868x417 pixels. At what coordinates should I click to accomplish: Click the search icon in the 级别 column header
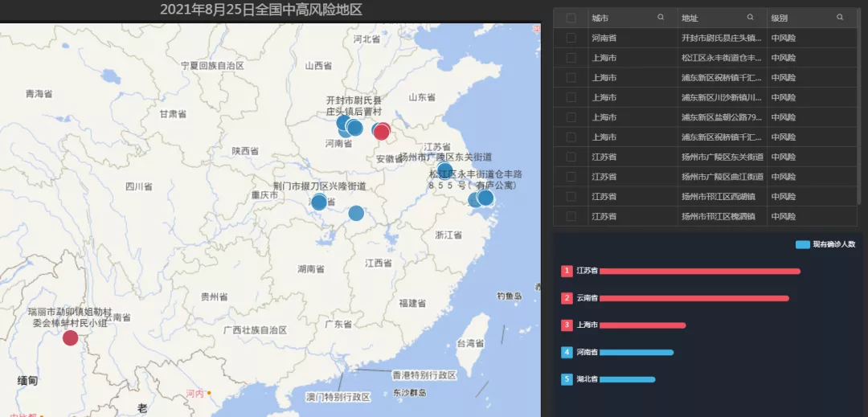tap(840, 17)
